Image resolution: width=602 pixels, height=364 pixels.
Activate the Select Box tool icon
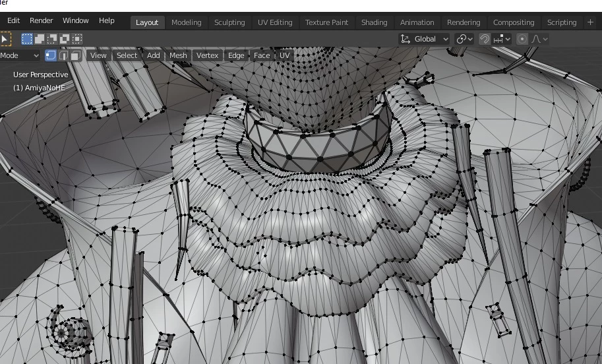coord(5,39)
